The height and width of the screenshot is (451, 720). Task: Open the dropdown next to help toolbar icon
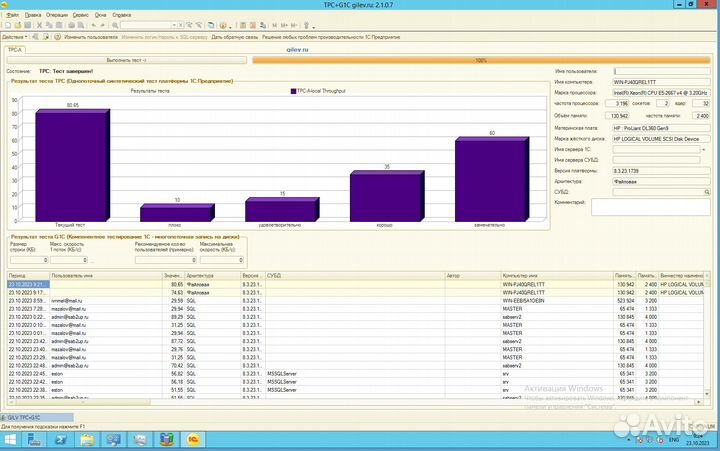click(230, 27)
